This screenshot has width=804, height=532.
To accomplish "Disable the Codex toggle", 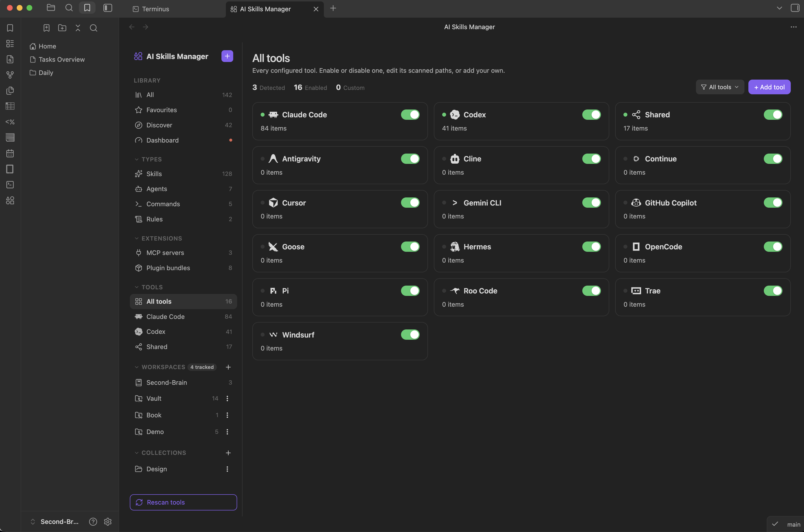I will point(591,115).
